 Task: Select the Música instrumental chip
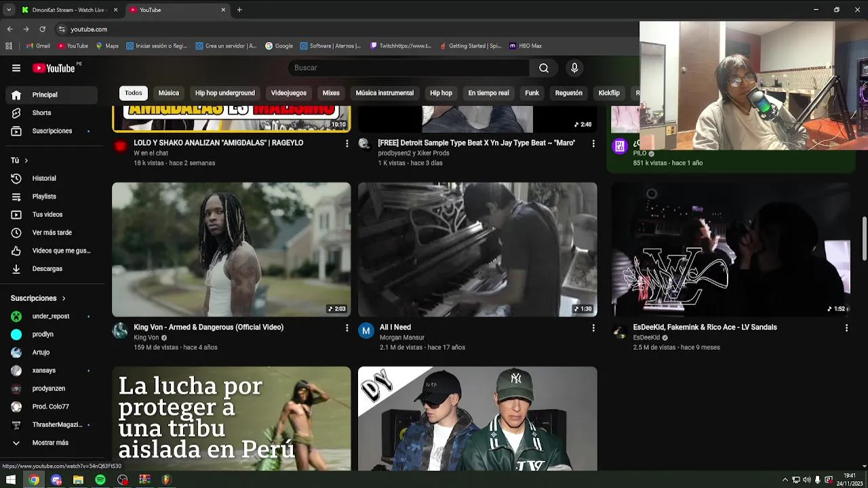(x=384, y=93)
